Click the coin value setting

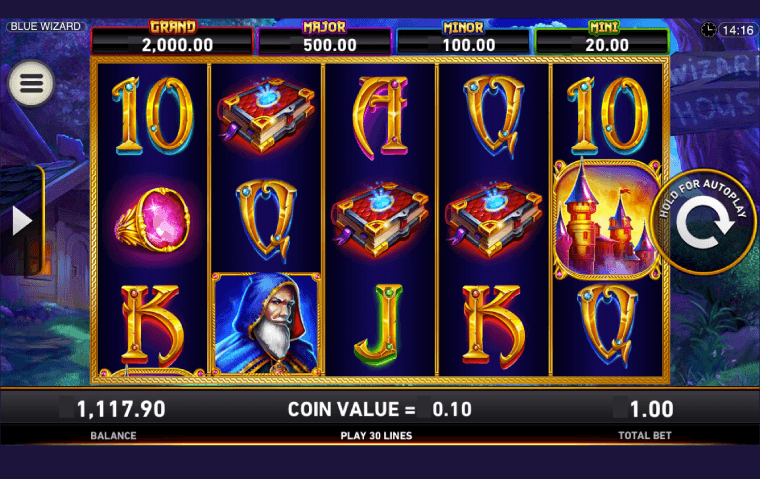pyautogui.click(x=380, y=409)
